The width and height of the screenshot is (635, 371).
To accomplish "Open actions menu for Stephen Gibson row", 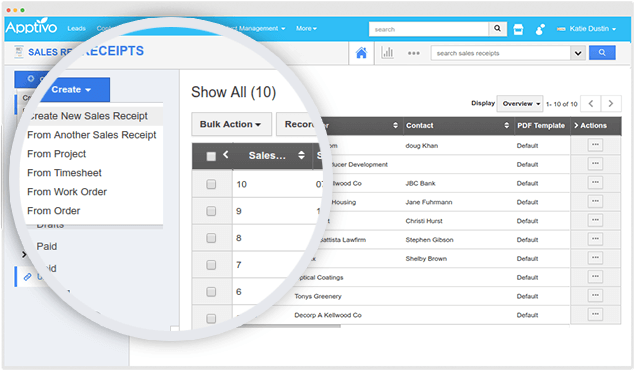I will 595,239.
